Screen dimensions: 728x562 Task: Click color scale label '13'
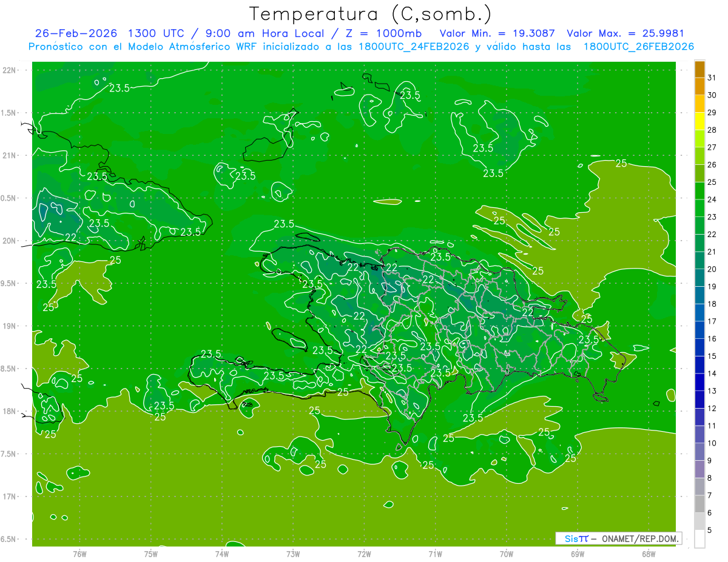point(712,391)
